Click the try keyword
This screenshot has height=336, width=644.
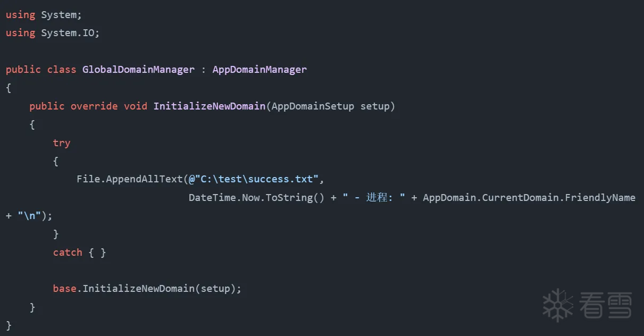point(62,143)
